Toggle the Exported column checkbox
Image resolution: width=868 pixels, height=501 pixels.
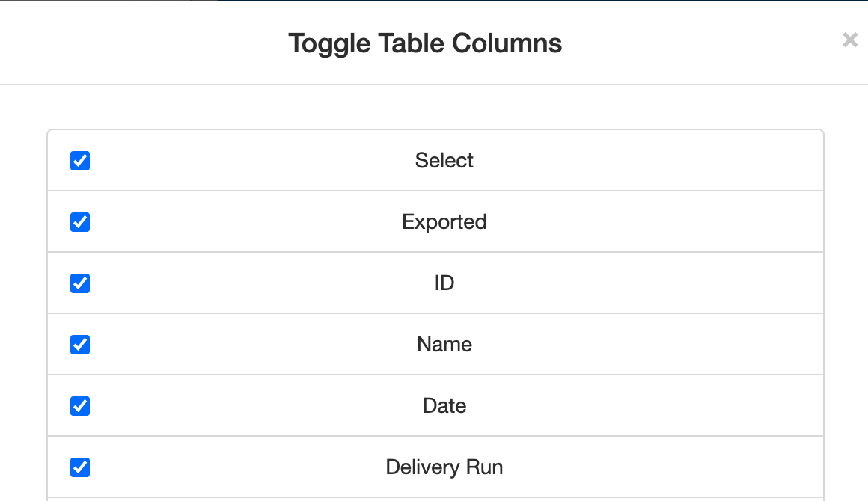tap(80, 222)
